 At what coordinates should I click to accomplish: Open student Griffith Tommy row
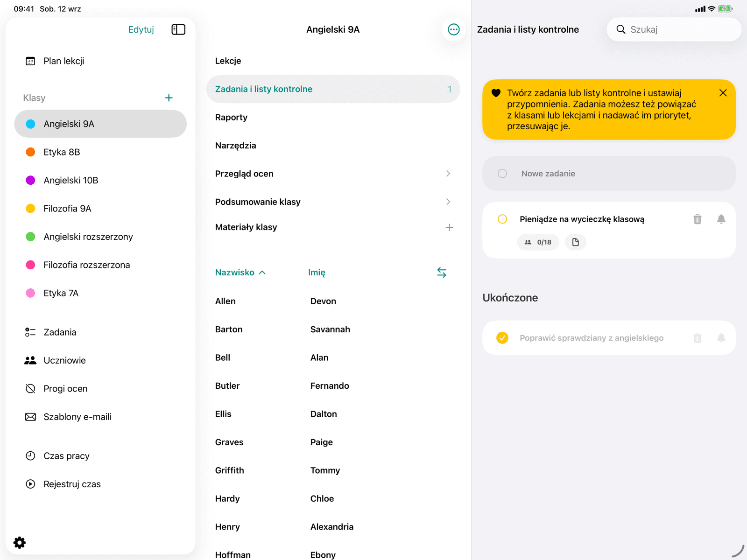pyautogui.click(x=333, y=470)
